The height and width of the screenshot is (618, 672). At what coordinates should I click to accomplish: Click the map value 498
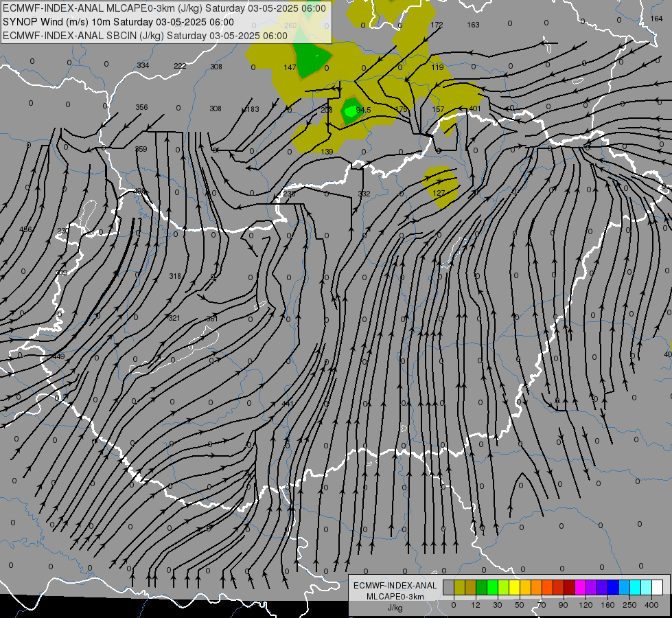pyautogui.click(x=139, y=191)
